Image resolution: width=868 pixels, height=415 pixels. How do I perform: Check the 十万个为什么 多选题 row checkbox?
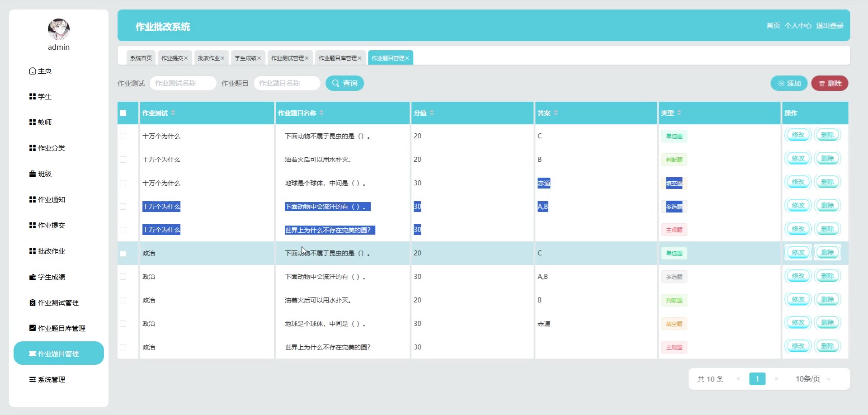click(x=123, y=207)
